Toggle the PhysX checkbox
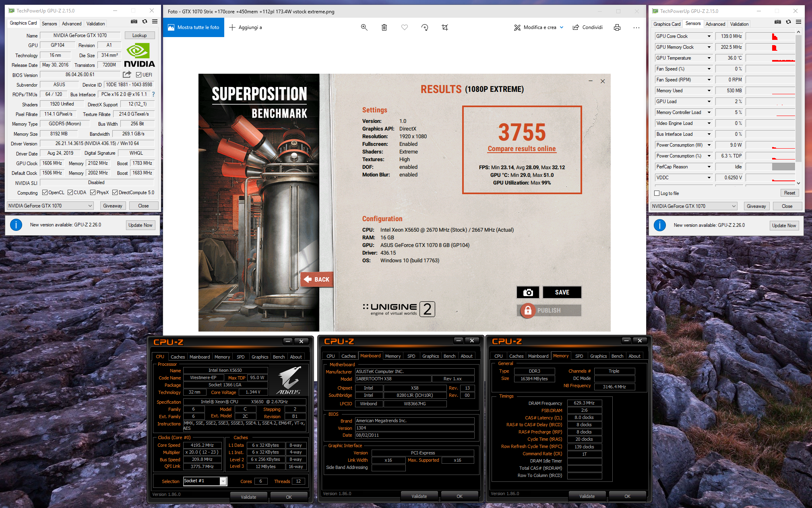The width and height of the screenshot is (812, 508). click(x=93, y=193)
